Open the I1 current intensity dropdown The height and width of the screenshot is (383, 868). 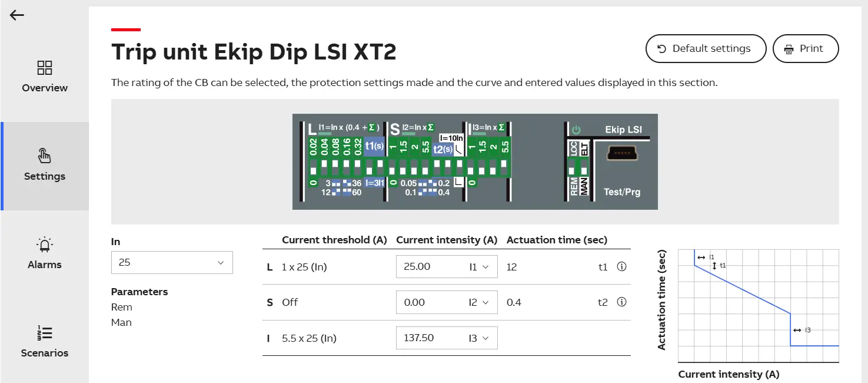coord(447,267)
